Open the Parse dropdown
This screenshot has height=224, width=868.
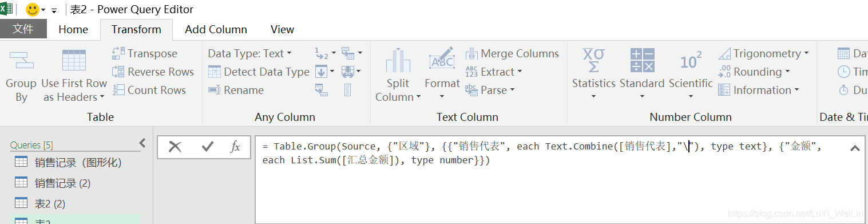pyautogui.click(x=490, y=90)
